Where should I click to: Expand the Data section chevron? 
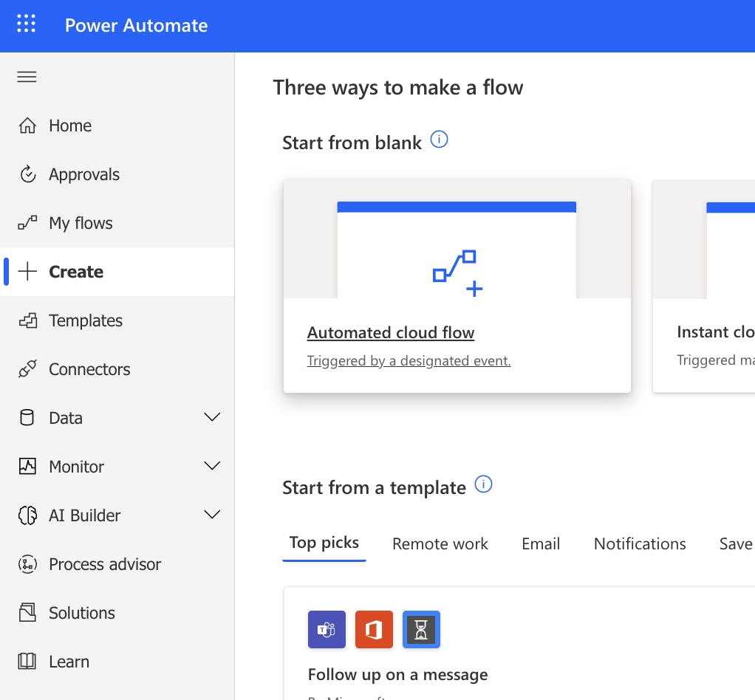point(212,418)
